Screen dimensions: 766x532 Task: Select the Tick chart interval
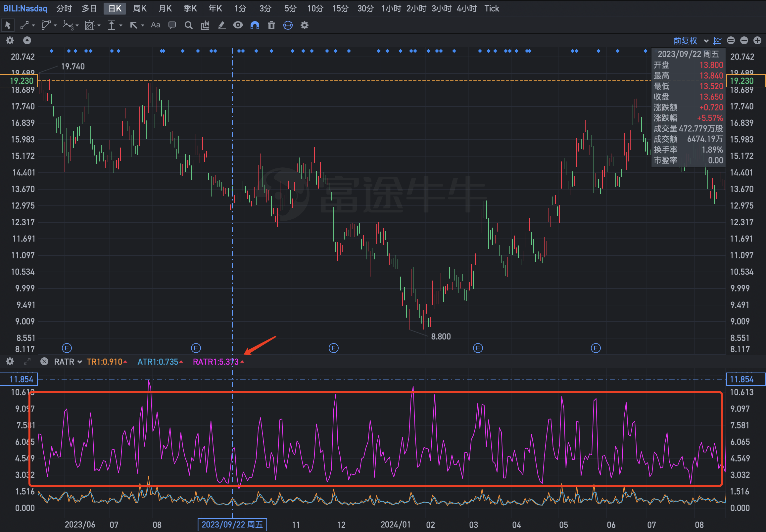point(492,8)
